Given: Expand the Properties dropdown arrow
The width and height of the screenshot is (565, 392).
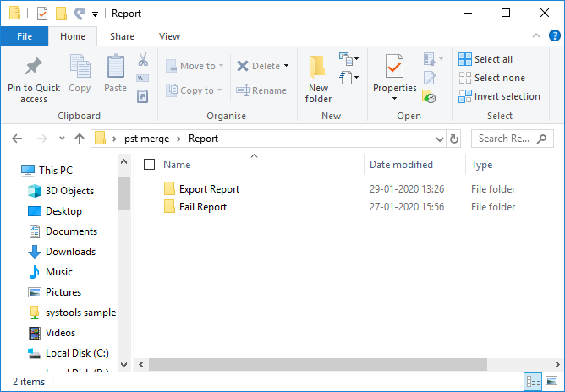Looking at the screenshot, I should pyautogui.click(x=394, y=98).
